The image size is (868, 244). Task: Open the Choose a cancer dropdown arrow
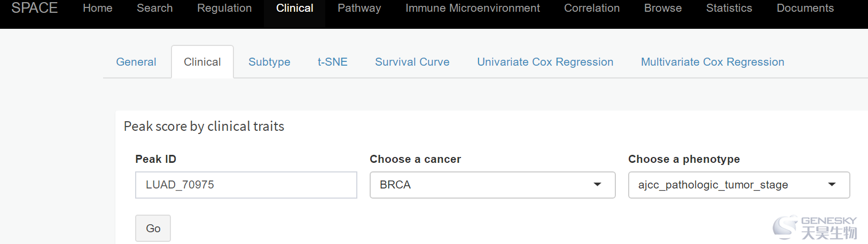[597, 185]
